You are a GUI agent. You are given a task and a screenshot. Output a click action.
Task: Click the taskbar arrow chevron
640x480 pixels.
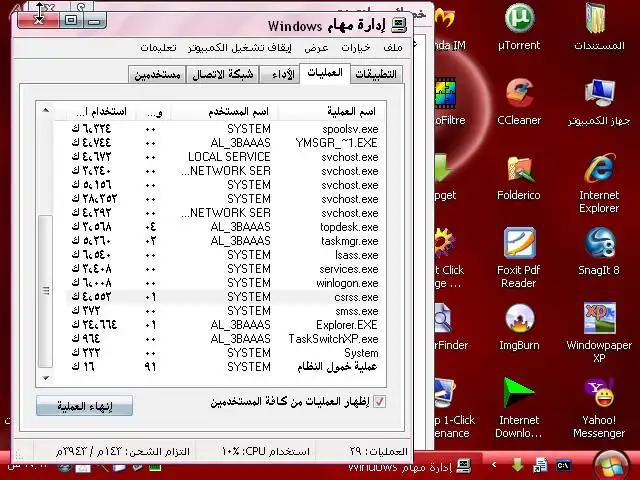pyautogui.click(x=494, y=465)
